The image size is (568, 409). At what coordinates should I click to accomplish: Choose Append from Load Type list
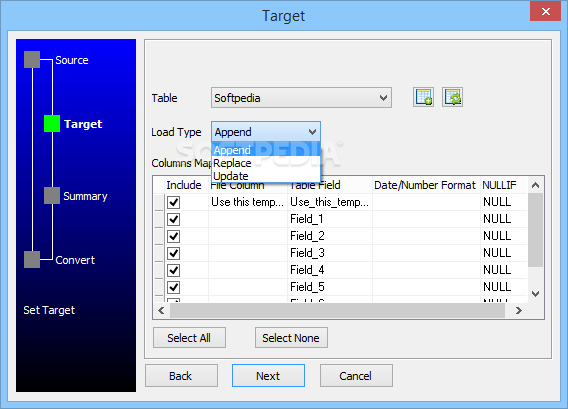point(266,150)
